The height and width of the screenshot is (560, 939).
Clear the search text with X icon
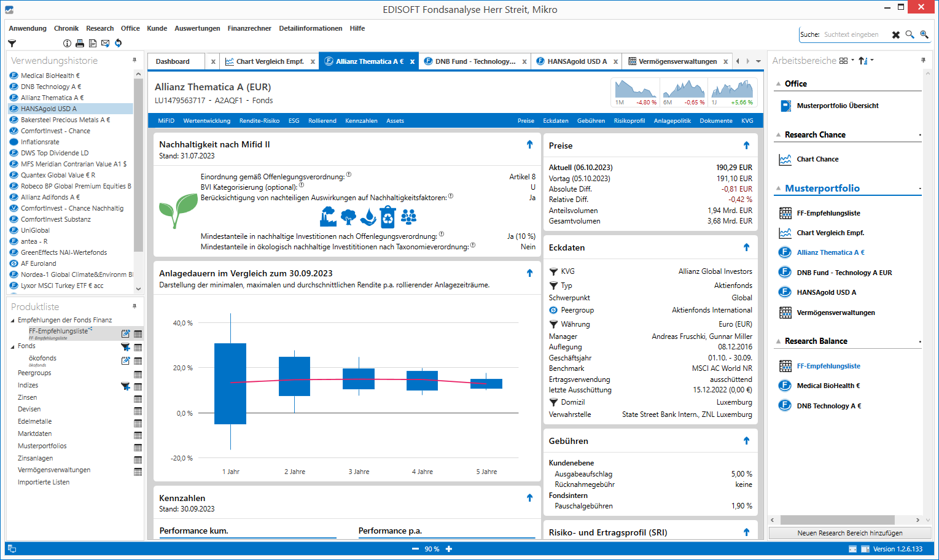(x=895, y=35)
